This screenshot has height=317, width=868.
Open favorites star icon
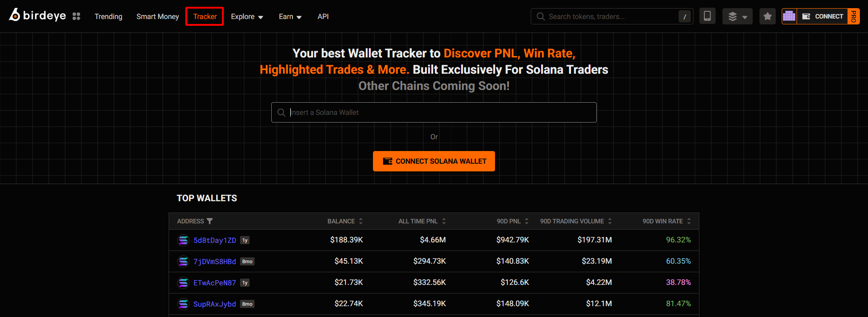(x=768, y=16)
